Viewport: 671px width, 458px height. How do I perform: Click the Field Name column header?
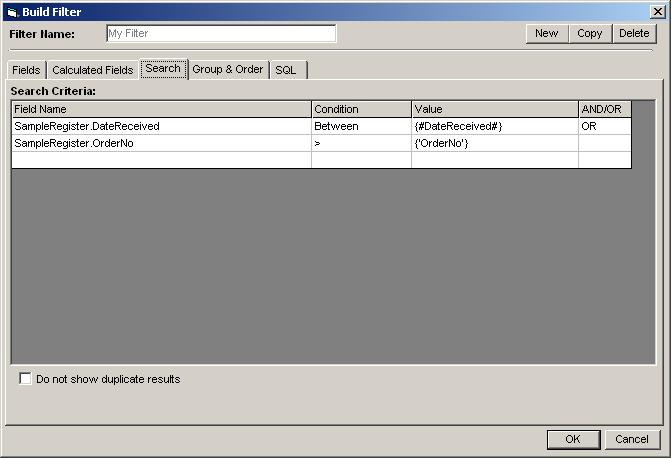coord(161,109)
